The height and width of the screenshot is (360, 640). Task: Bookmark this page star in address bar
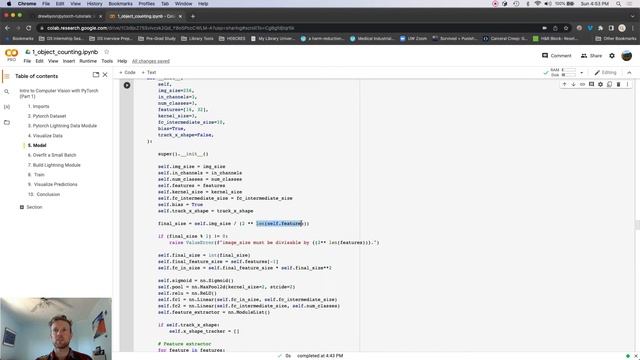566,28
